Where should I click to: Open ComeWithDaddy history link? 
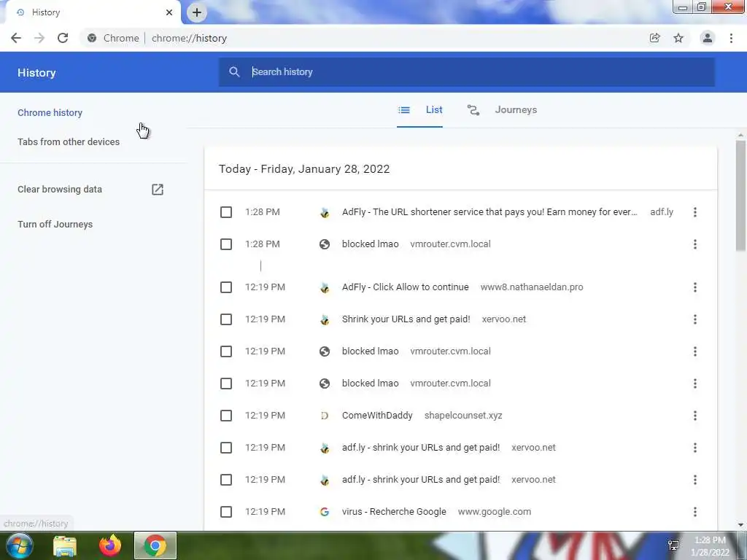(377, 416)
